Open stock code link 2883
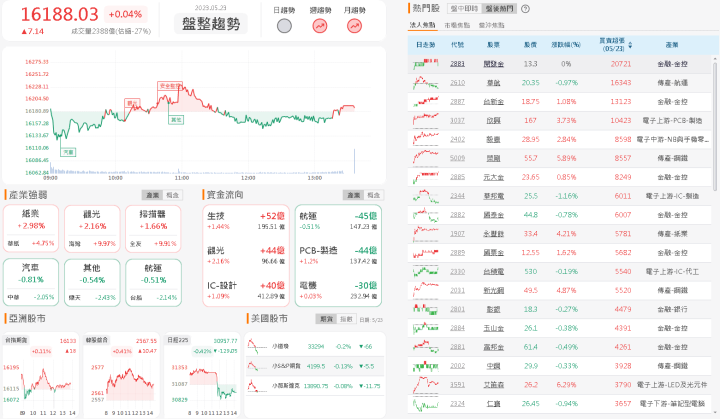The image size is (720, 419). tap(457, 64)
